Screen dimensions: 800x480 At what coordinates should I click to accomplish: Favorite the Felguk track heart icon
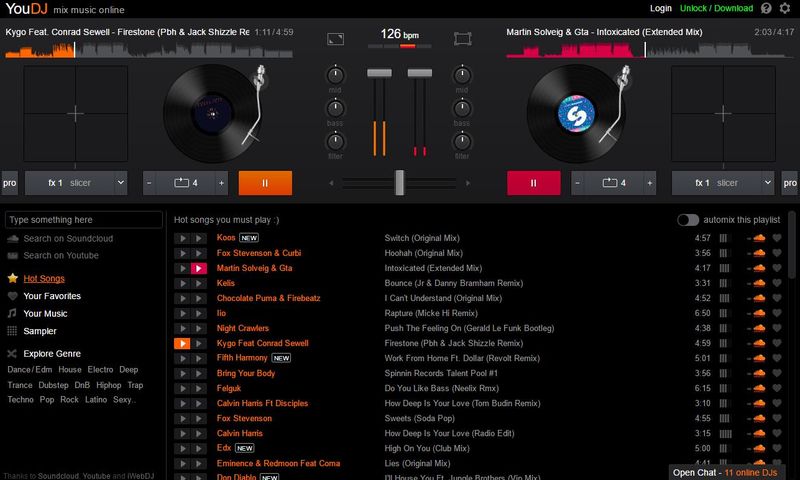pos(777,388)
